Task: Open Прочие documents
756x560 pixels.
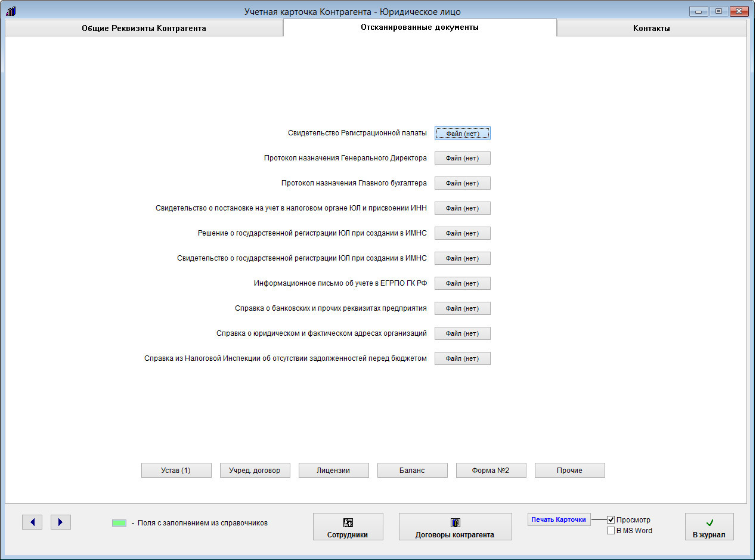Action: click(x=569, y=471)
